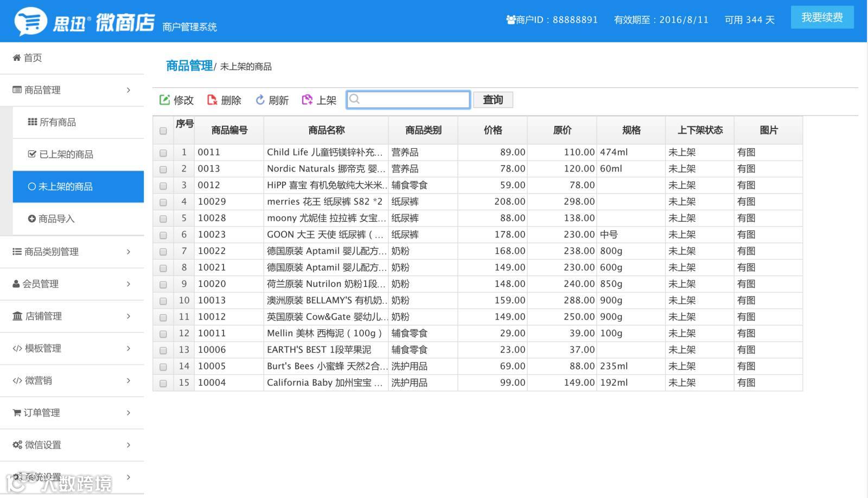
Task: Sort by the 商品编号 column header
Action: (229, 130)
